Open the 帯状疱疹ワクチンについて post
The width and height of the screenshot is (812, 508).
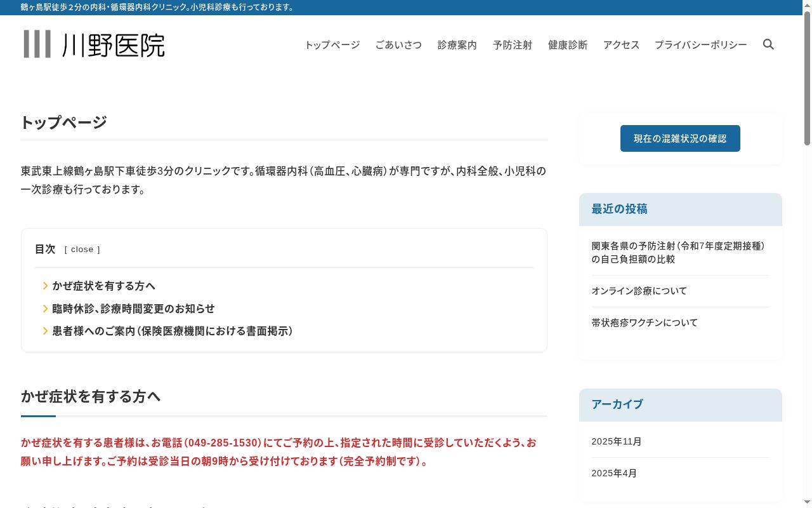(x=645, y=323)
